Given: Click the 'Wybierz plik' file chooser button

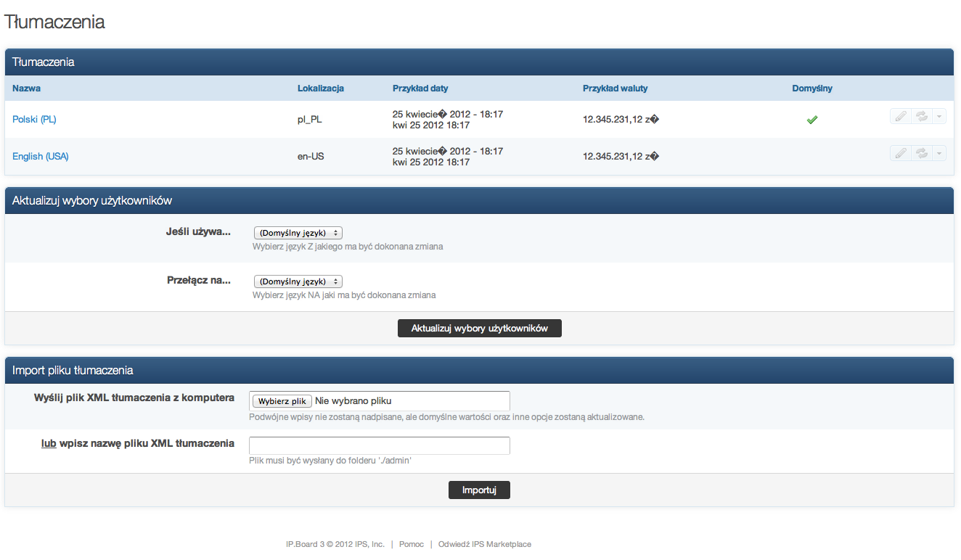Looking at the screenshot, I should pyautogui.click(x=282, y=401).
